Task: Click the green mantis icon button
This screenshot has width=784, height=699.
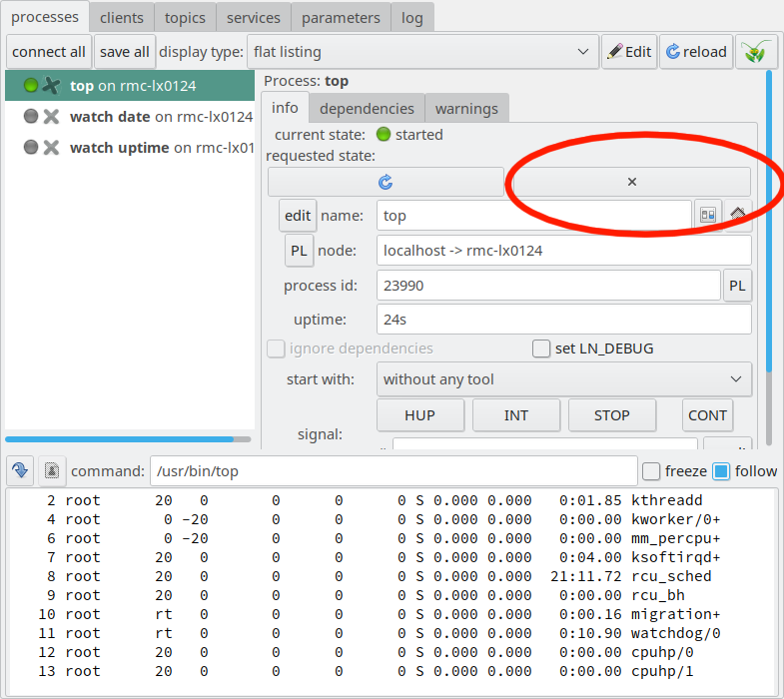Action: [755, 52]
